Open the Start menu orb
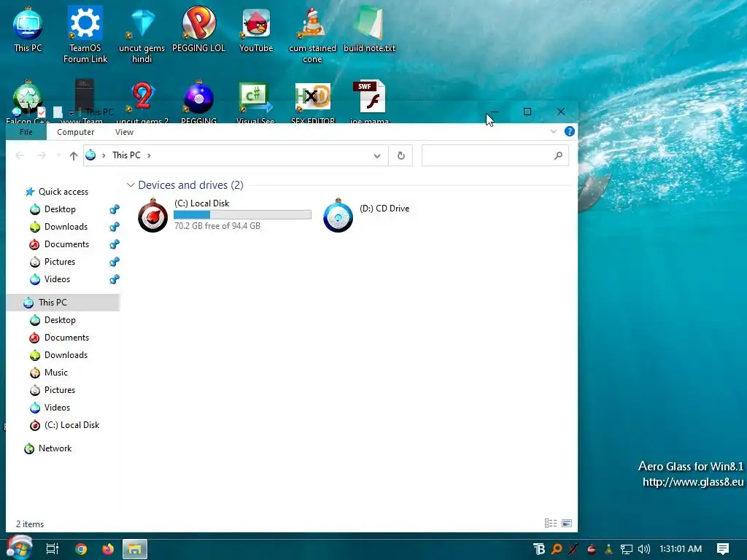Viewport: 747px width, 560px height. coord(19,548)
